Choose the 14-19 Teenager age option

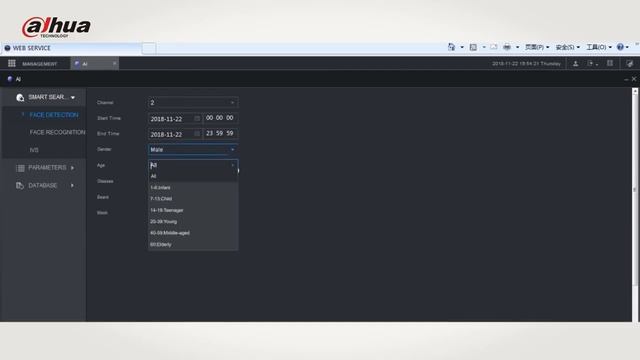point(193,210)
